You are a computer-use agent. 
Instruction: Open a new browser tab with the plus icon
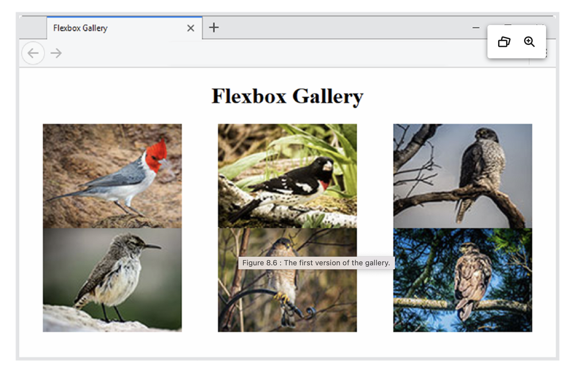point(213,28)
